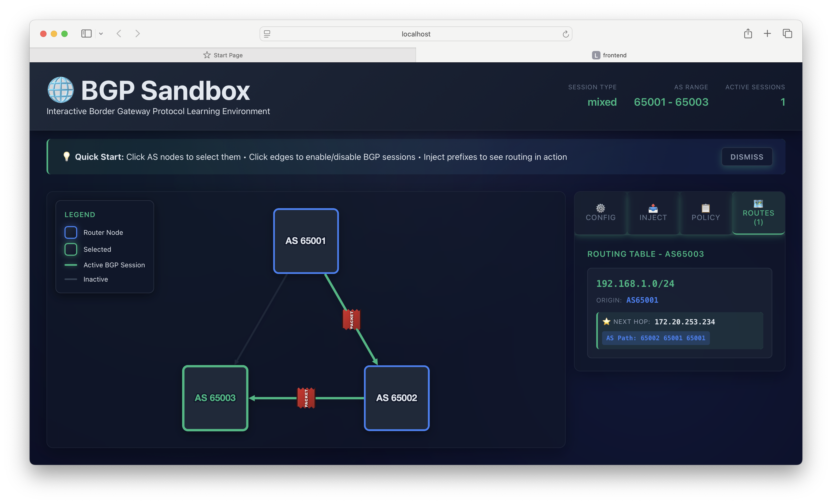832x504 pixels.
Task: Open the INJECT tab
Action: pyautogui.click(x=653, y=213)
